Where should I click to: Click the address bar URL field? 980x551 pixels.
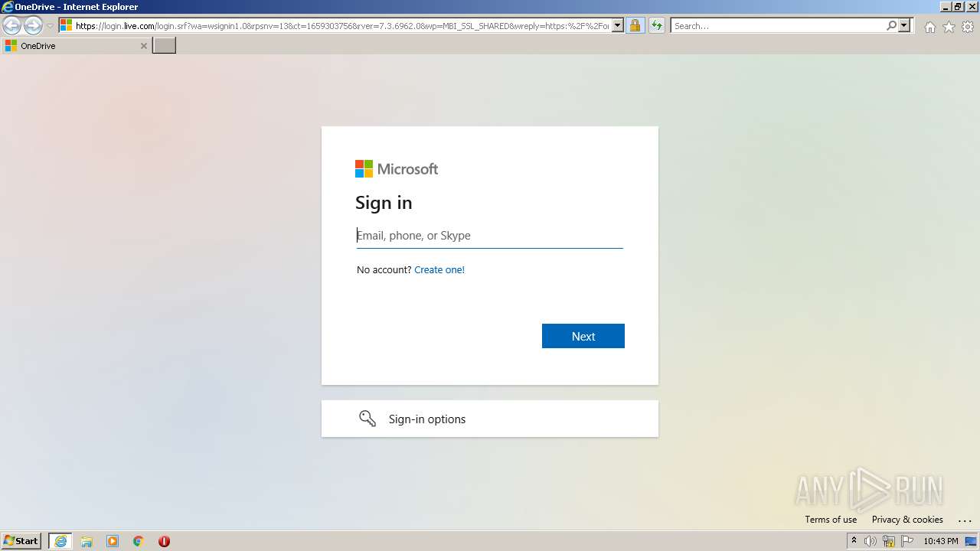click(342, 25)
